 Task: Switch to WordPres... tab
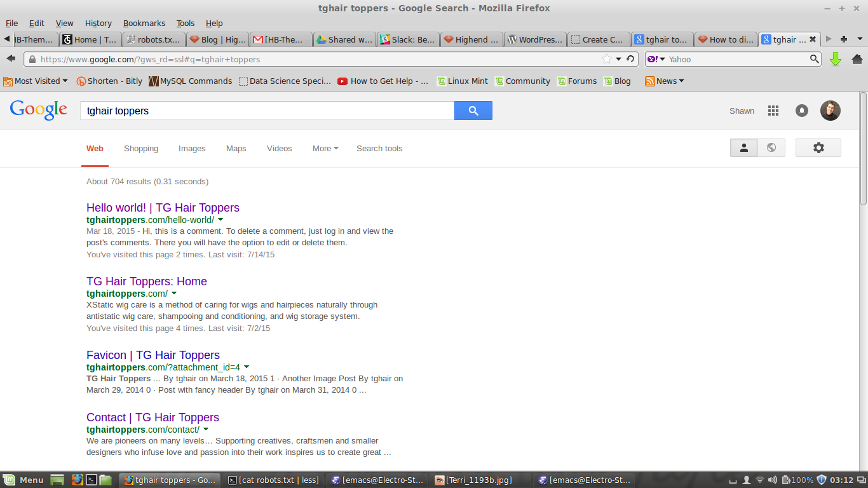tap(535, 39)
